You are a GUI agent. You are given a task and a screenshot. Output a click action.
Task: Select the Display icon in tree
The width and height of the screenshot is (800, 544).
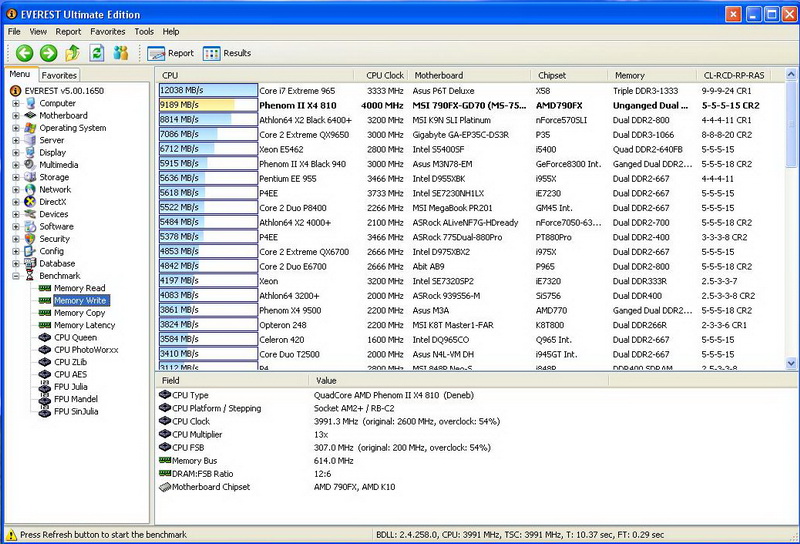31,152
